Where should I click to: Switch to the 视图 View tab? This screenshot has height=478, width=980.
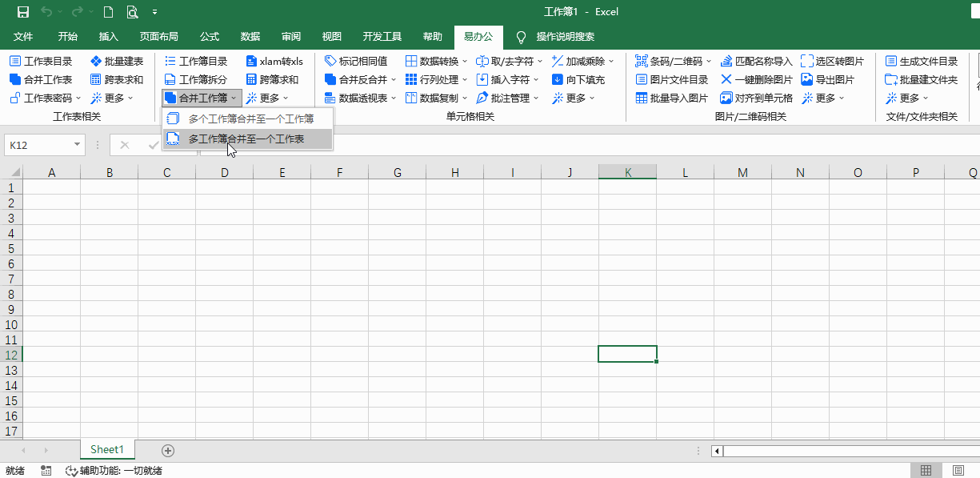[x=332, y=37]
